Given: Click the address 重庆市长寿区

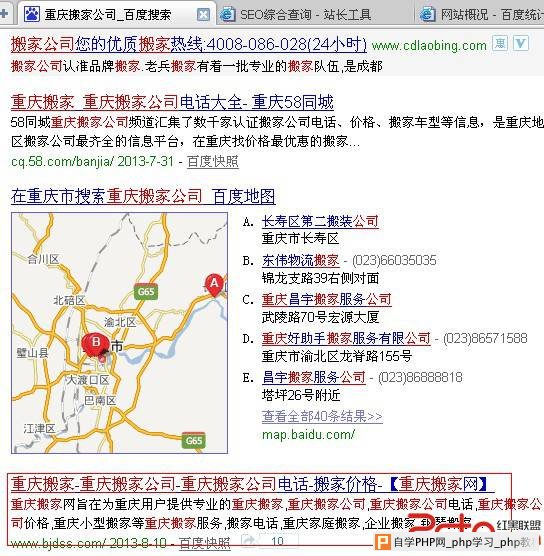Looking at the screenshot, I should point(301,239).
